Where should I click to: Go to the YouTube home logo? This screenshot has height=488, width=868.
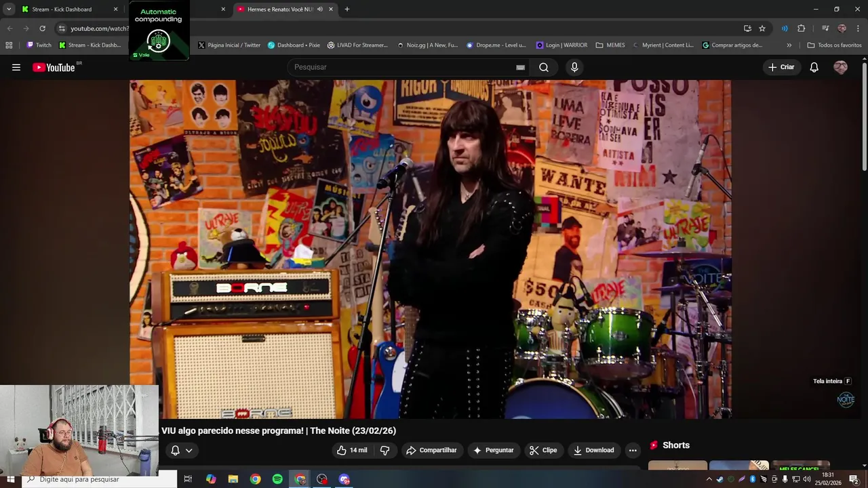(x=54, y=67)
